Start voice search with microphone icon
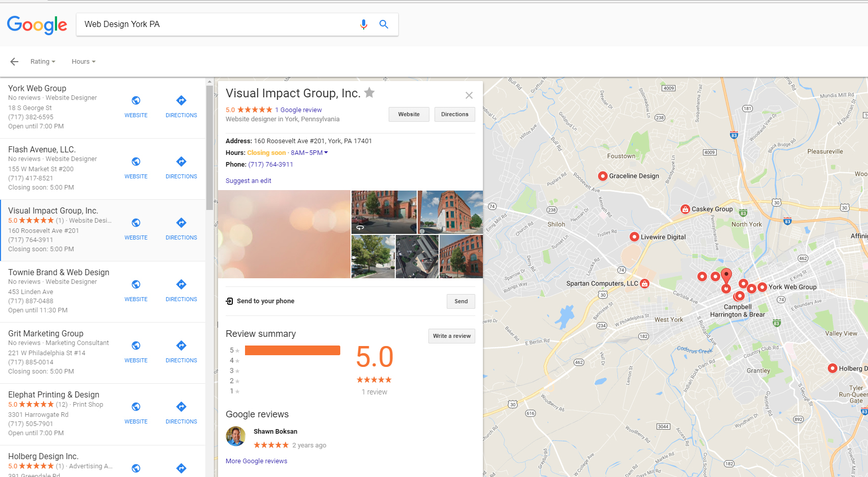Image resolution: width=868 pixels, height=477 pixels. tap(364, 24)
